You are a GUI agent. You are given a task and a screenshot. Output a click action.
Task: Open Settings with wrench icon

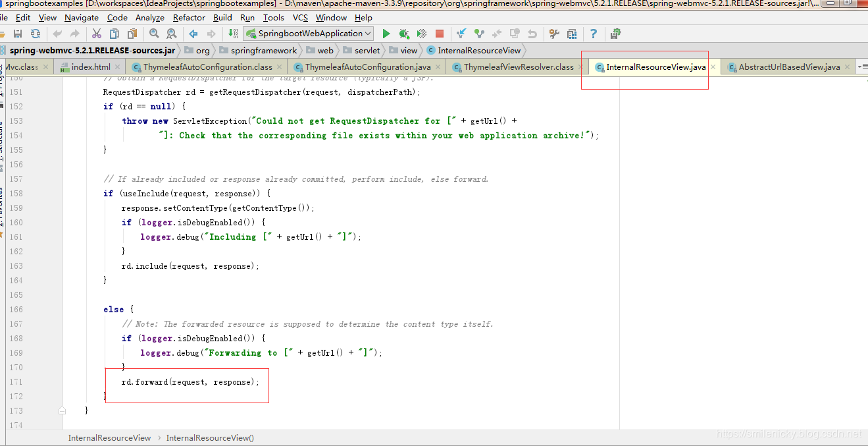(x=554, y=34)
